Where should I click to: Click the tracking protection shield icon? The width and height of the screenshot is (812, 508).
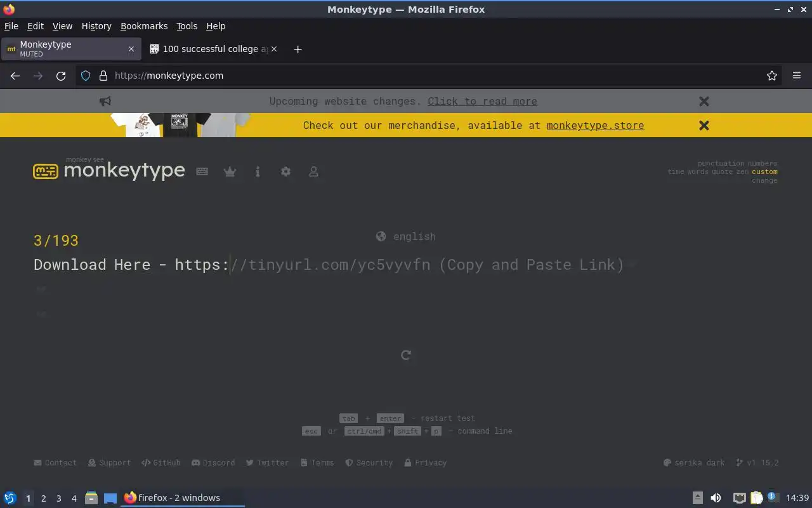[x=86, y=76]
